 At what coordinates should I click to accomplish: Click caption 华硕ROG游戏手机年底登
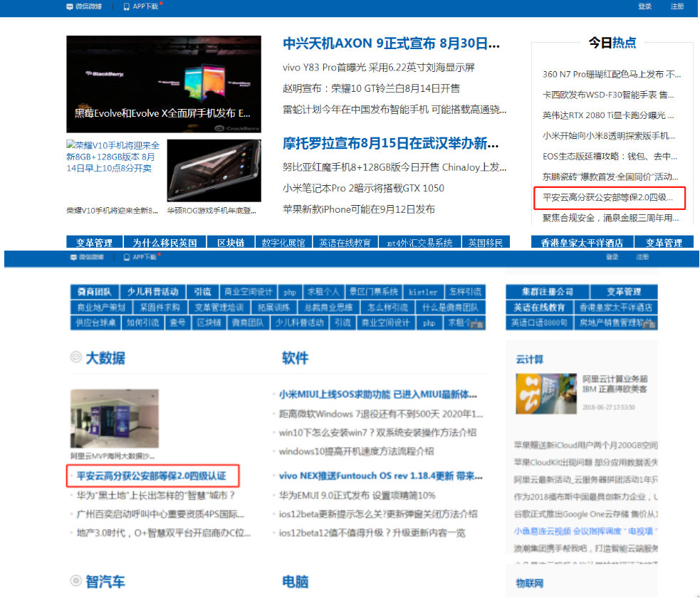pos(211,211)
